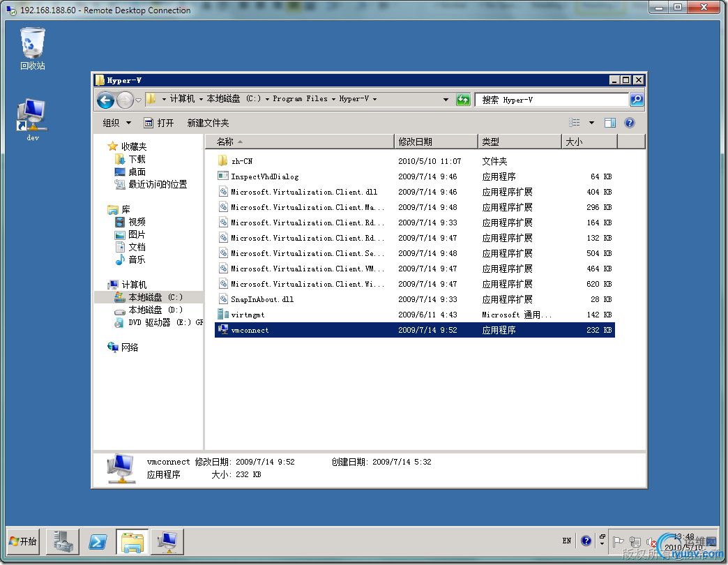Select the 464 KB Client.VM... dll row
Viewport: 728px width, 565px height.
point(415,269)
